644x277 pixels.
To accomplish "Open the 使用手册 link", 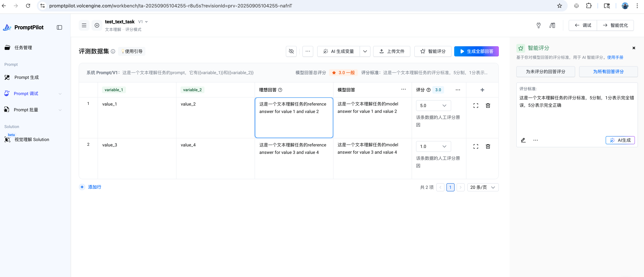I will click(615, 57).
